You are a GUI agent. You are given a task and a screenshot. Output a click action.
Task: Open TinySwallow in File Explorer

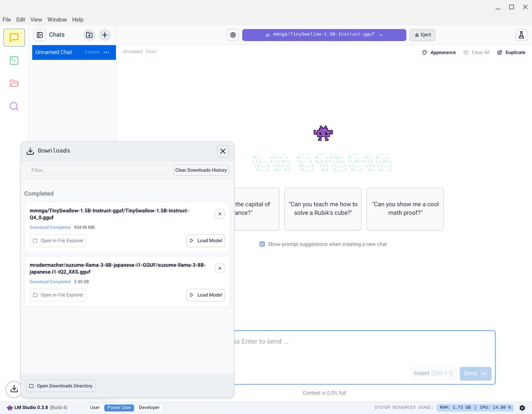58,241
